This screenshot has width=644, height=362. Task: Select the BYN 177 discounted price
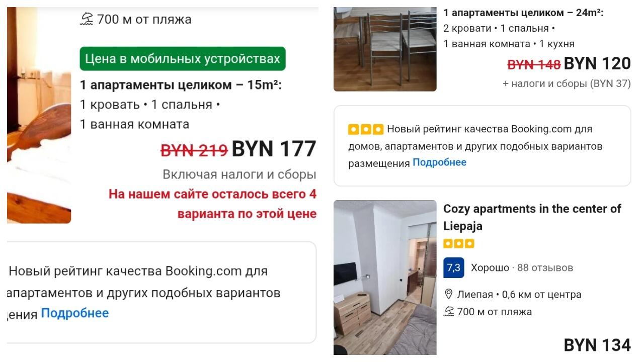point(274,149)
